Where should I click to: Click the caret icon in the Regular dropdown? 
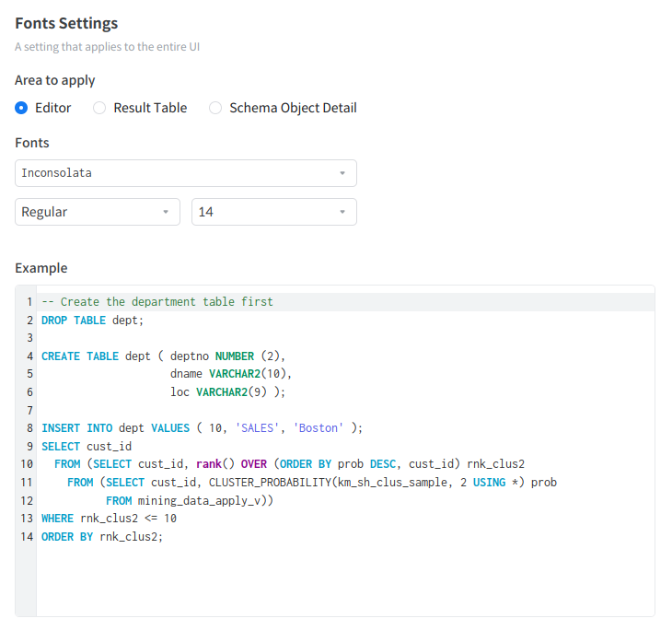pyautogui.click(x=166, y=212)
